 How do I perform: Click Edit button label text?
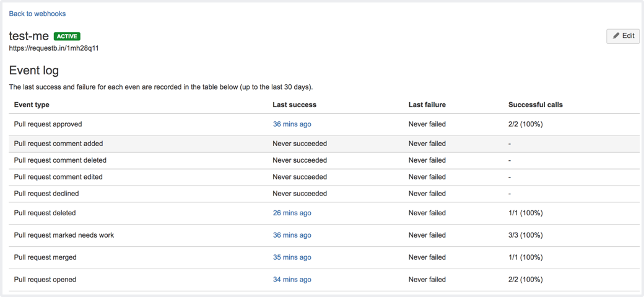629,36
